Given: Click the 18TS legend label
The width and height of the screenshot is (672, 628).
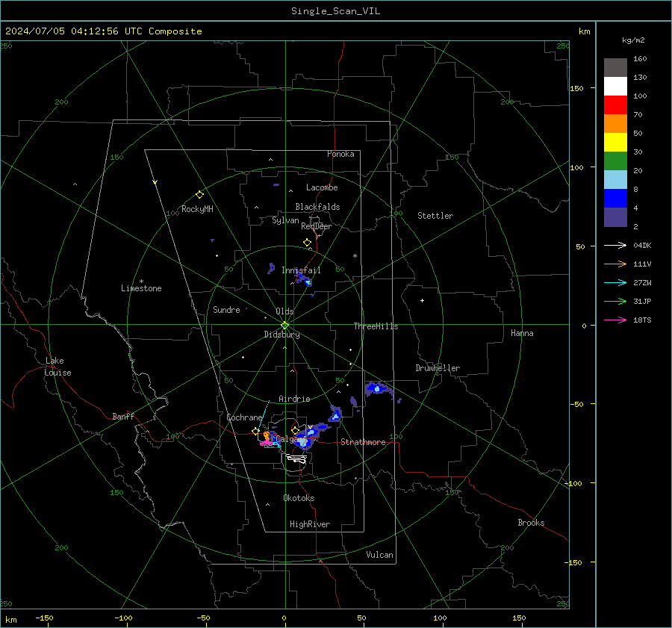Looking at the screenshot, I should [x=642, y=320].
